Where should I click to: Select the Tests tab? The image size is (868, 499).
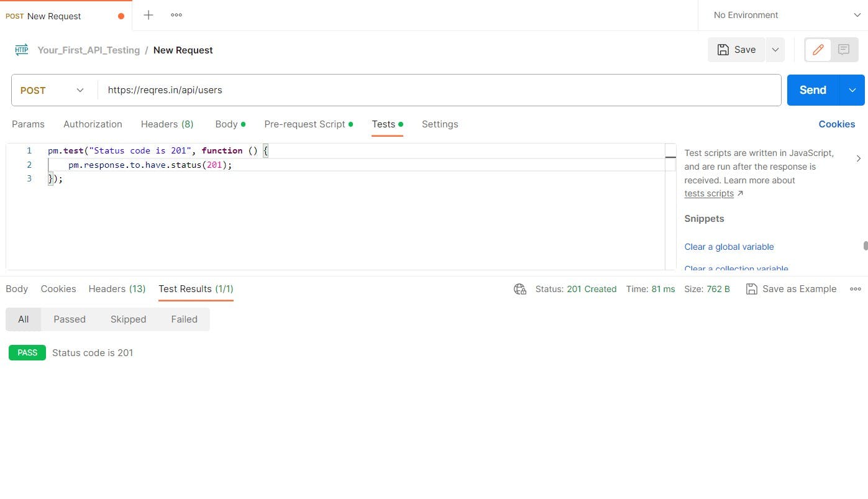tap(387, 124)
